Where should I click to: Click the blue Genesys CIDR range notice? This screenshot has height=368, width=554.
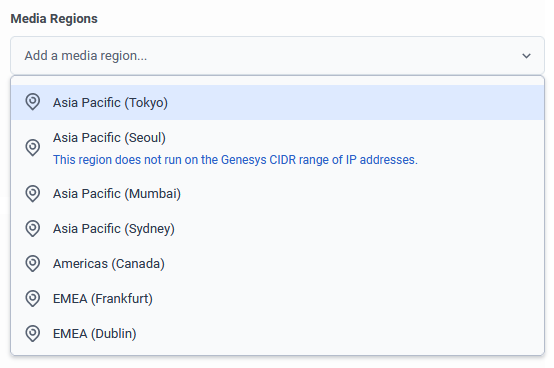point(235,160)
